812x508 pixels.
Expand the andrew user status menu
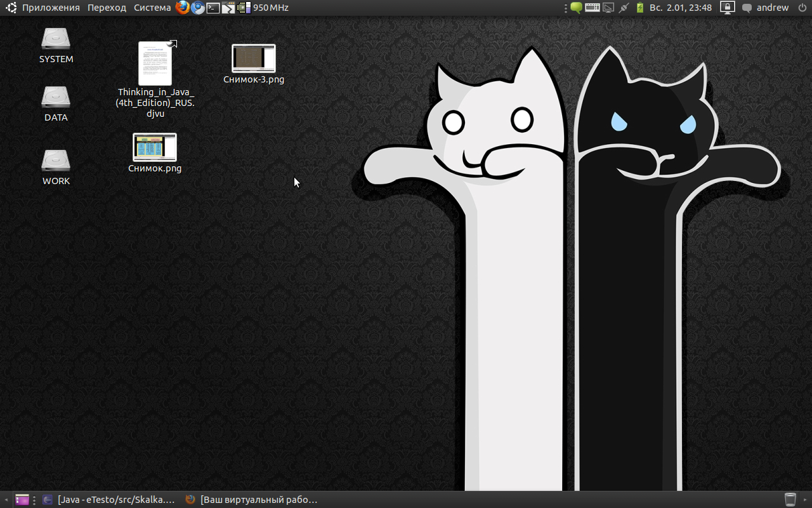pyautogui.click(x=772, y=8)
